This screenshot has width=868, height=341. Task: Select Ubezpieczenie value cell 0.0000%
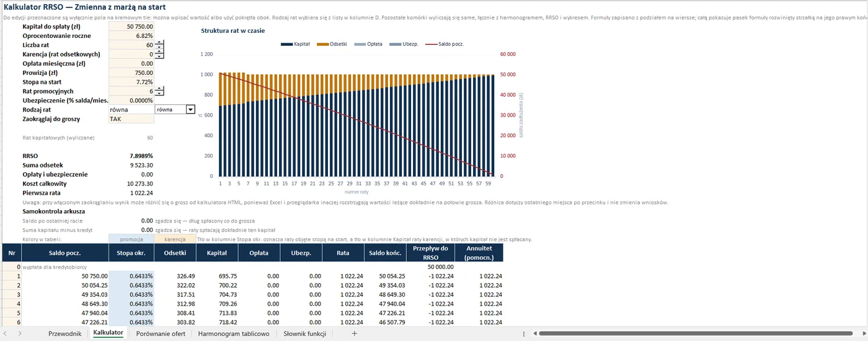(x=131, y=100)
